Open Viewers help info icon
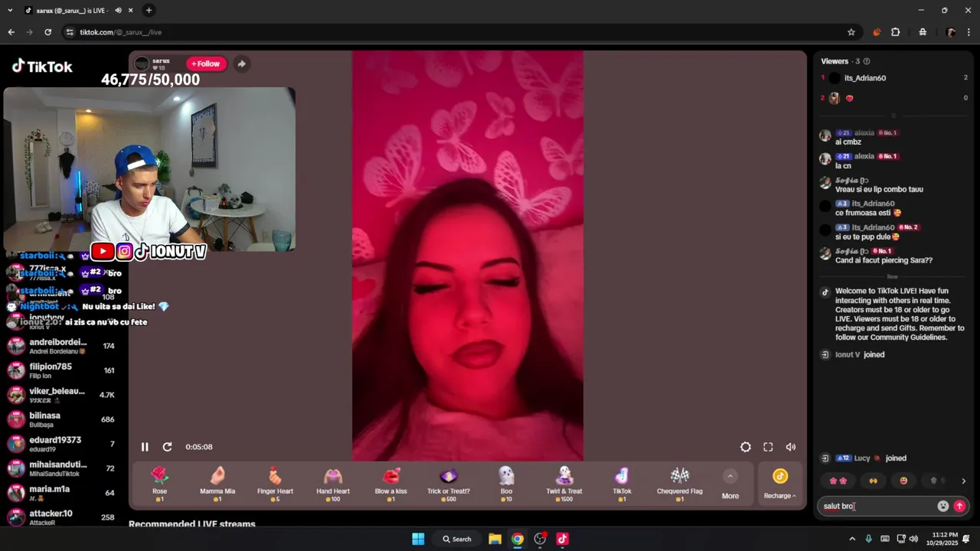 [867, 61]
